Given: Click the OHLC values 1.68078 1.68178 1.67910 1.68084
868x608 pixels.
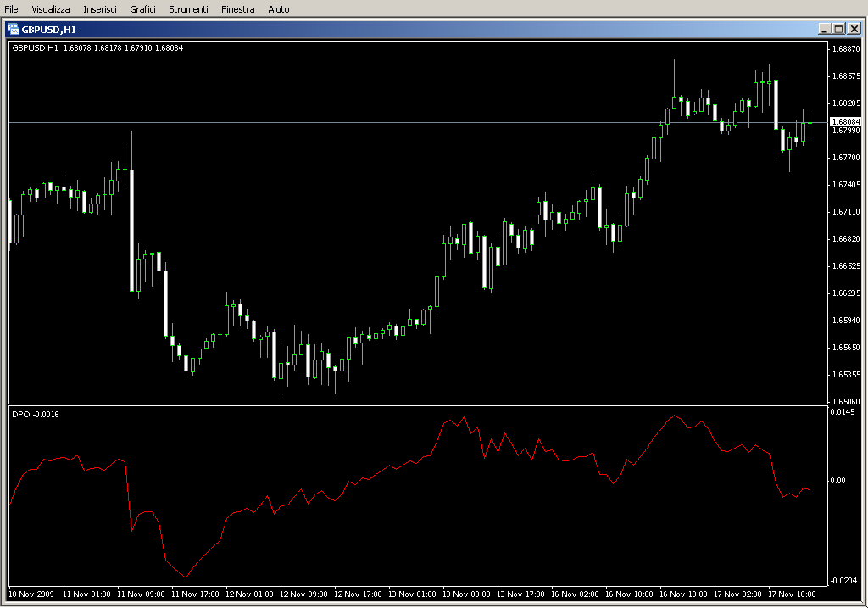Looking at the screenshot, I should coord(123,48).
